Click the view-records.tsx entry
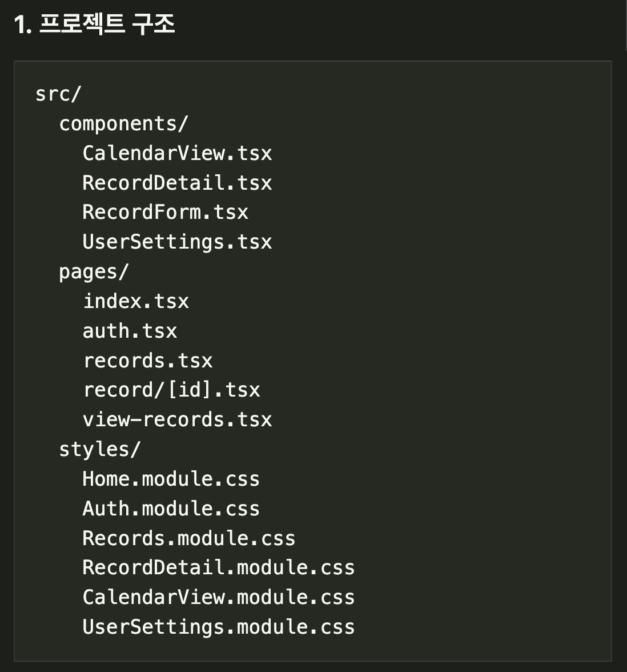Image resolution: width=627 pixels, height=672 pixels. click(x=177, y=419)
